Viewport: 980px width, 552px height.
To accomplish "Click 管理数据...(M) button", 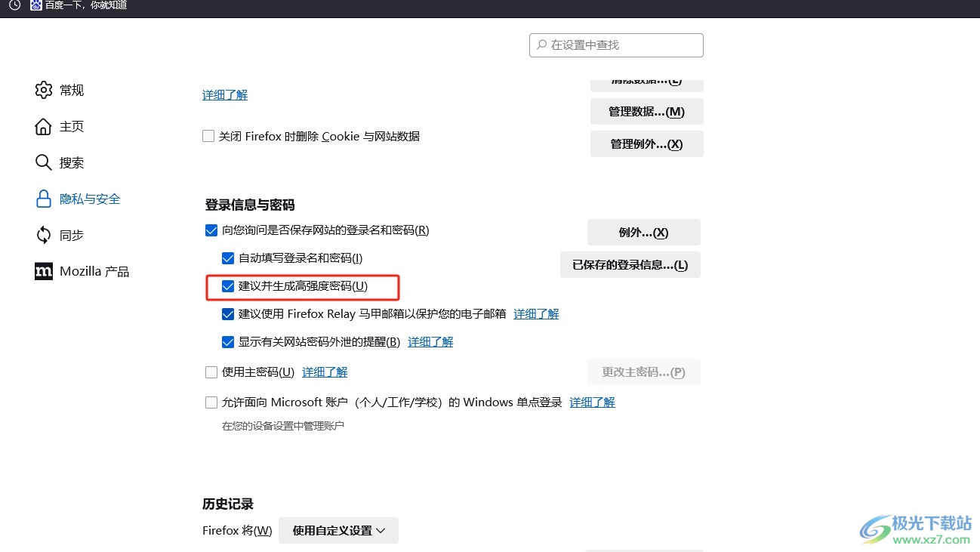I will 647,111.
